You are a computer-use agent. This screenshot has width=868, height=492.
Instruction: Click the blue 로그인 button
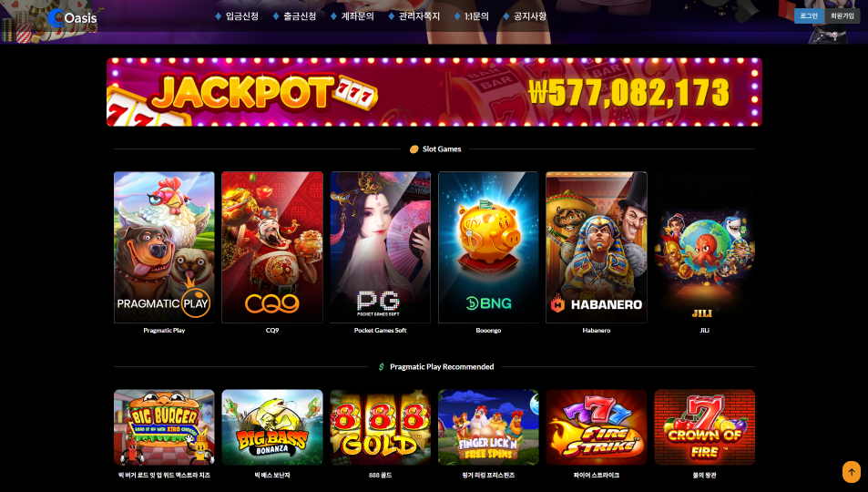pos(809,16)
